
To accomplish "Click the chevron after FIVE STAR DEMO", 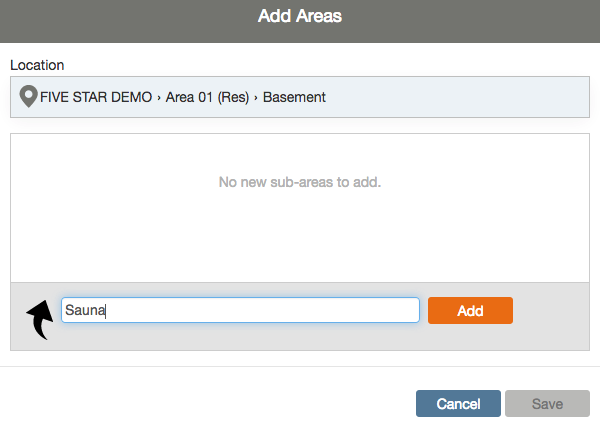I will click(159, 98).
